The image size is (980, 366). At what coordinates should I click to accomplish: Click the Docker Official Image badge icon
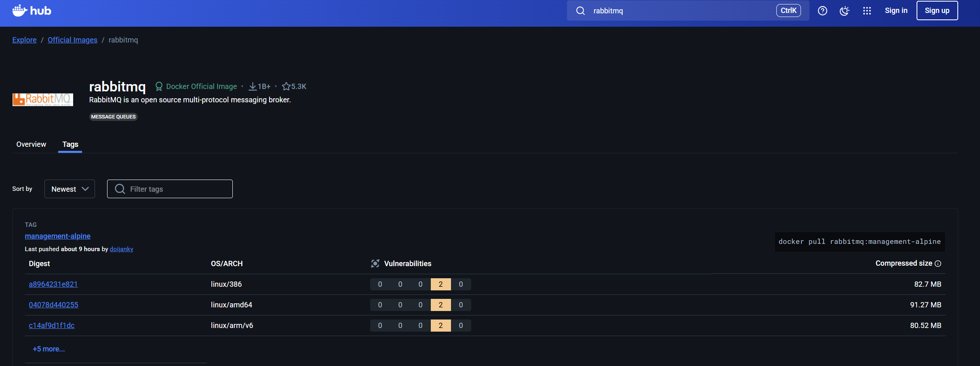pos(159,87)
